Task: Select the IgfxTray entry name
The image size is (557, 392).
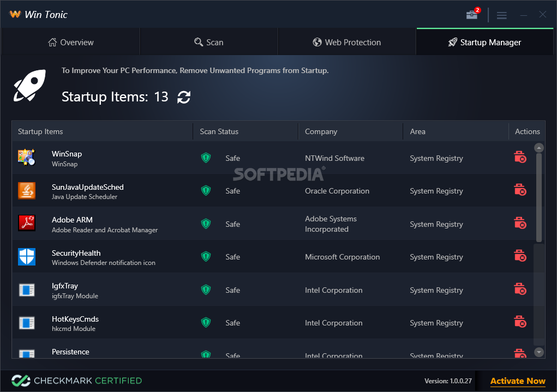Action: coord(65,286)
